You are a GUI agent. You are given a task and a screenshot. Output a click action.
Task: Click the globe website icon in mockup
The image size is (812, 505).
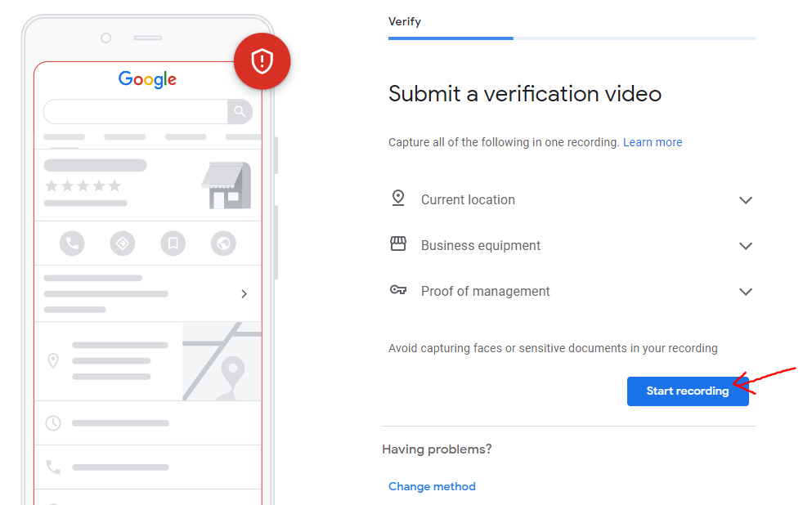point(223,243)
